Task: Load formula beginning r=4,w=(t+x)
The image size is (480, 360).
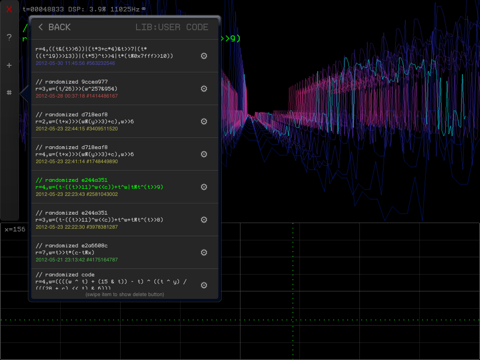Action: (x=85, y=154)
